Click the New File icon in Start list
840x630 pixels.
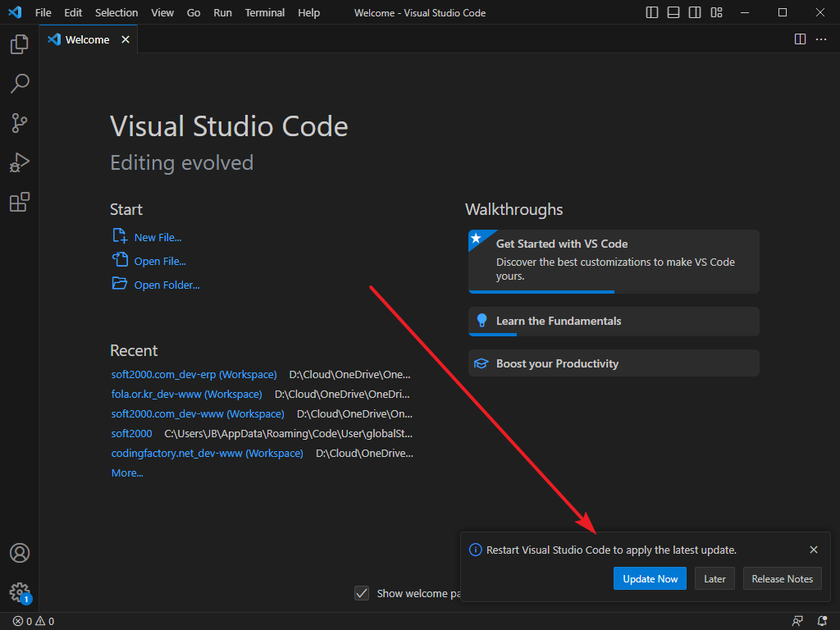[x=120, y=235]
